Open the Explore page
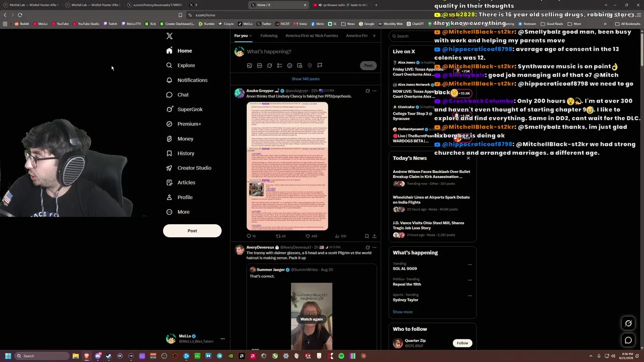This screenshot has height=362, width=644. pos(181,65)
